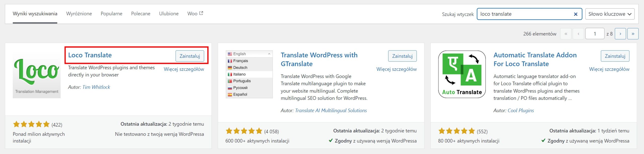644x154 pixels.
Task: Click the Cool Plugins author link
Action: 520,110
